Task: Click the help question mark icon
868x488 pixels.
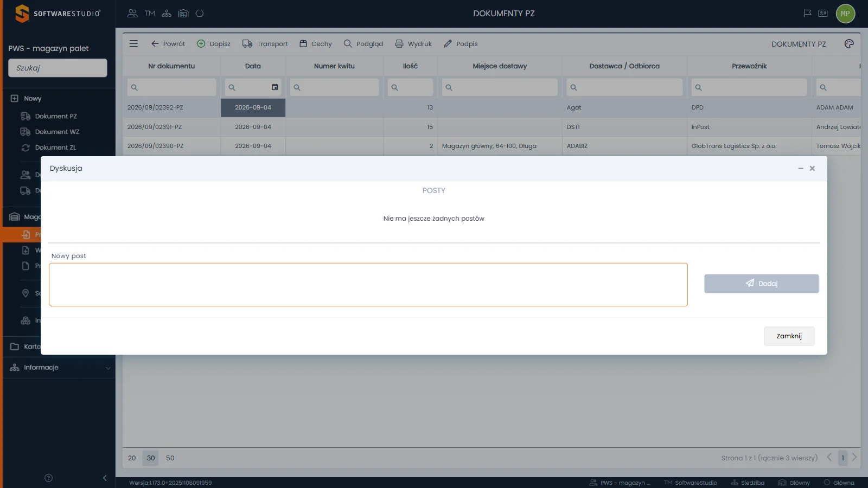Action: [x=48, y=478]
